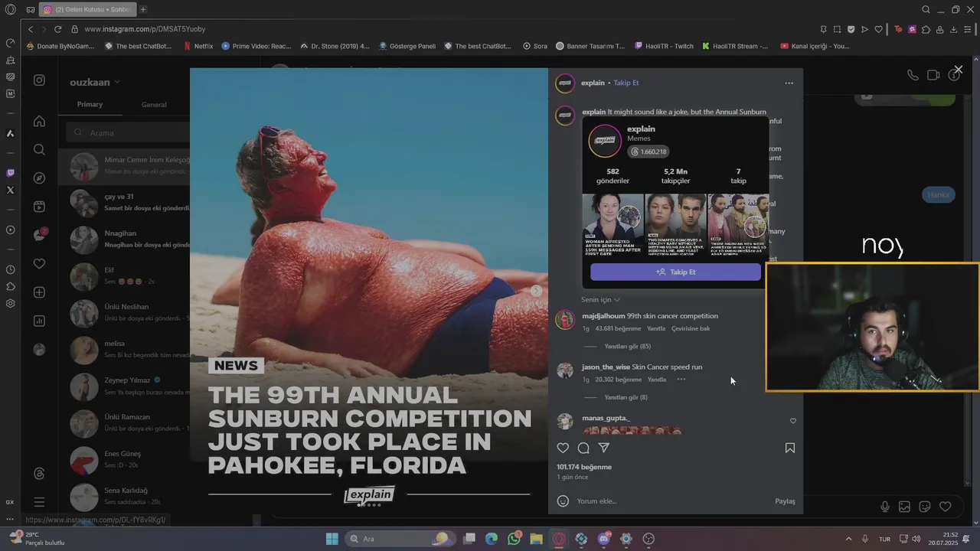The height and width of the screenshot is (551, 980).
Task: Bookmark the post with save icon
Action: pos(790,448)
